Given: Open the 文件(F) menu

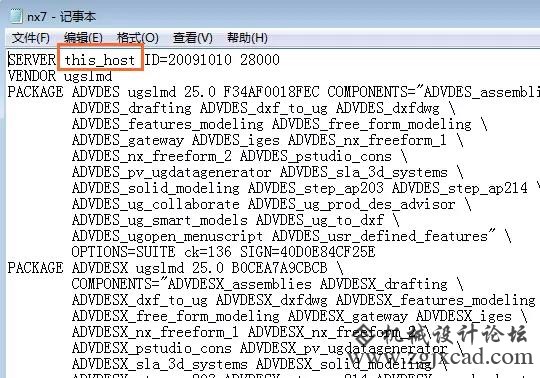Looking at the screenshot, I should point(31,38).
